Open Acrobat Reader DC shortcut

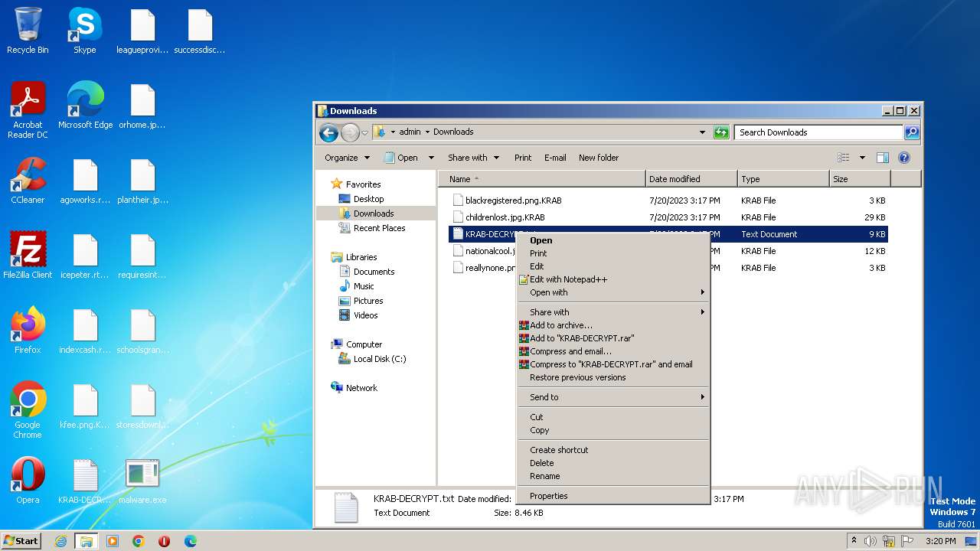(x=28, y=110)
